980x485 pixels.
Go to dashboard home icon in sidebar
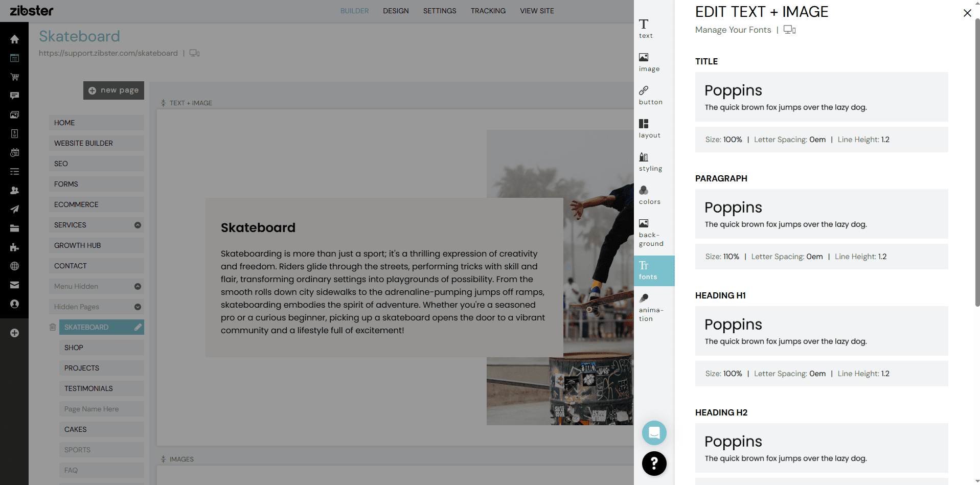click(14, 39)
